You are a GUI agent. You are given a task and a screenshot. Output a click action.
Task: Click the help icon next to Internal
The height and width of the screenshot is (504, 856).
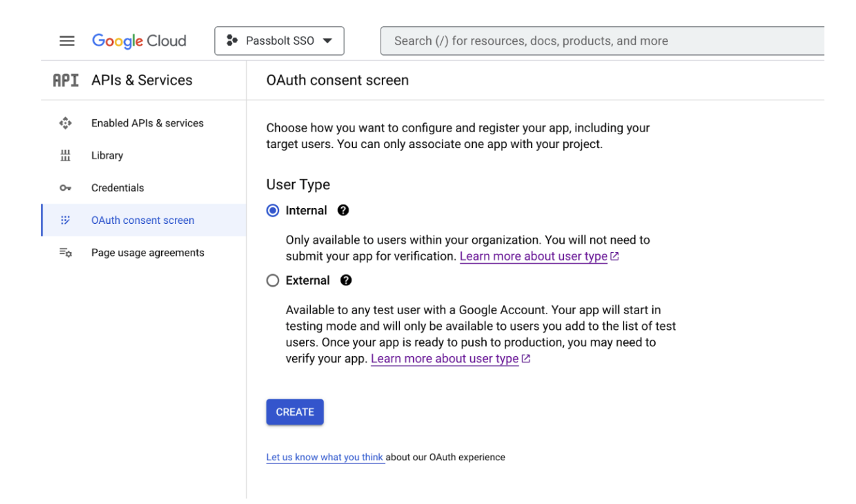[x=343, y=211]
